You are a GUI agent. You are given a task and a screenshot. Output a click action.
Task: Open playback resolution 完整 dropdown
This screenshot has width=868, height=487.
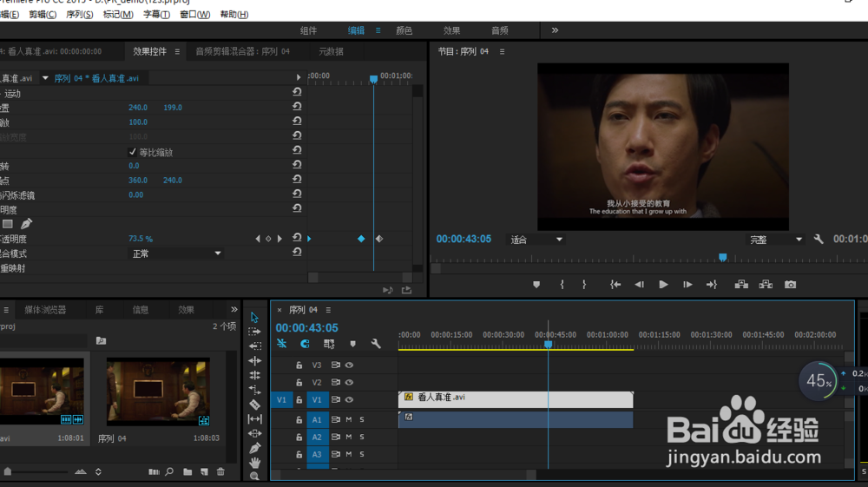(x=776, y=240)
